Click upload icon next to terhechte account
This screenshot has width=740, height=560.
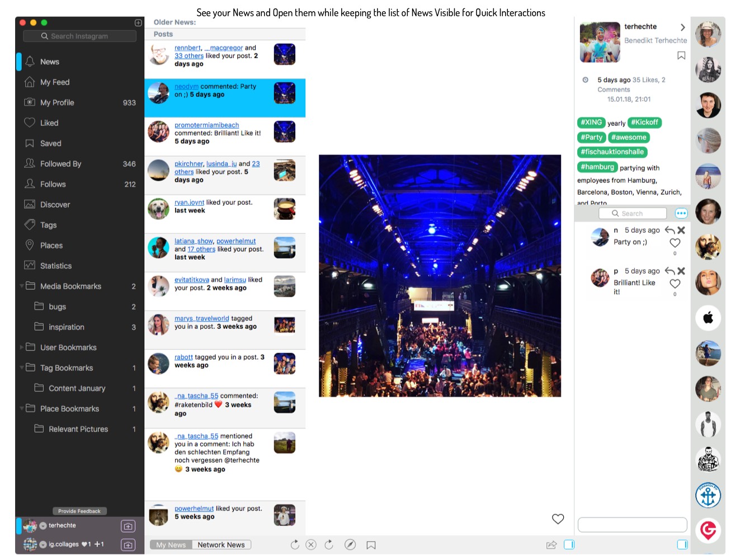[x=128, y=526]
